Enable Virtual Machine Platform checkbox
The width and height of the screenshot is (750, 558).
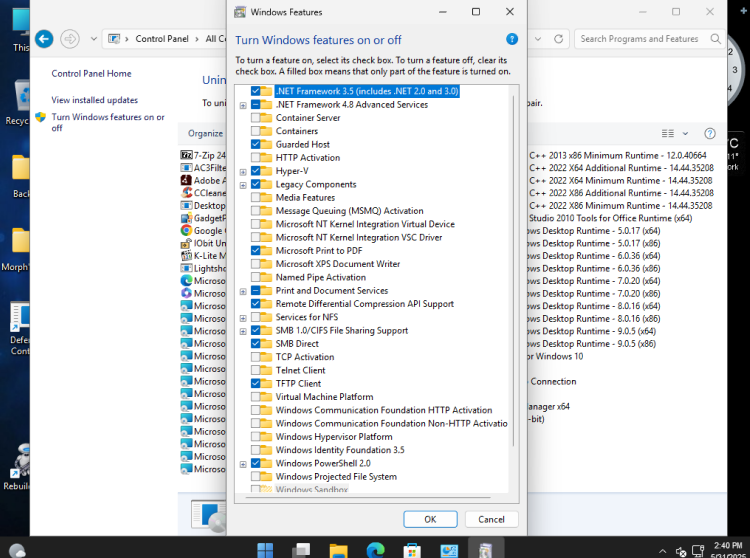255,397
